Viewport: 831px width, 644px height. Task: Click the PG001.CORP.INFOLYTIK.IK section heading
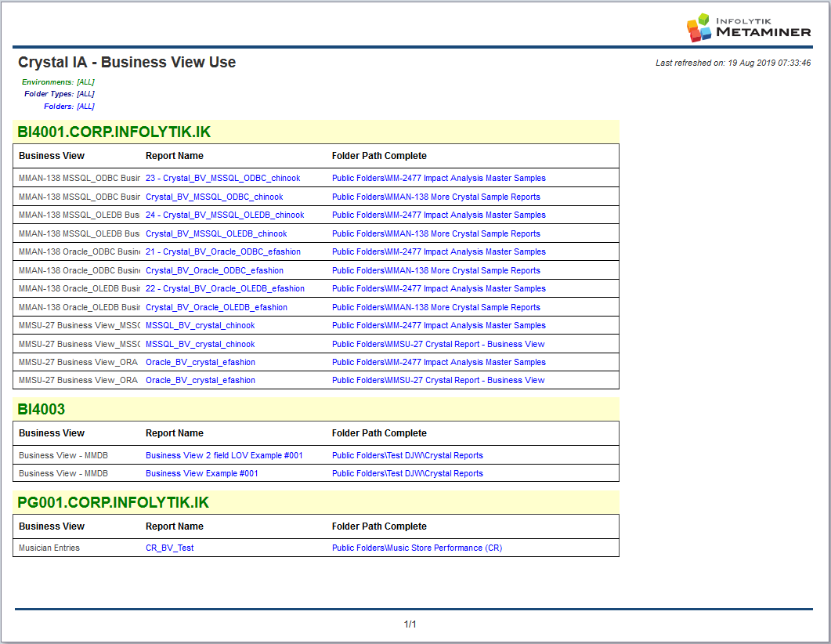[114, 502]
